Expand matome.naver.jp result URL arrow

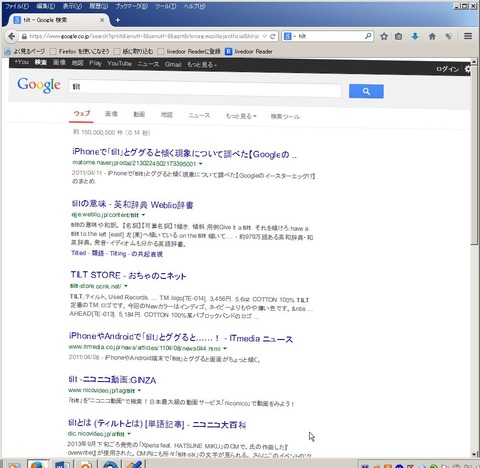(x=201, y=164)
